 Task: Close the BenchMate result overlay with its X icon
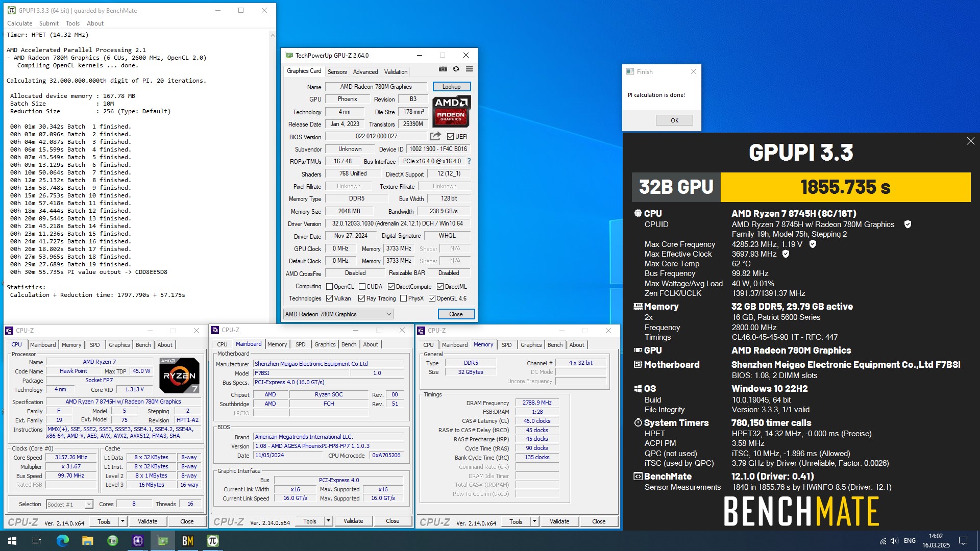970,141
